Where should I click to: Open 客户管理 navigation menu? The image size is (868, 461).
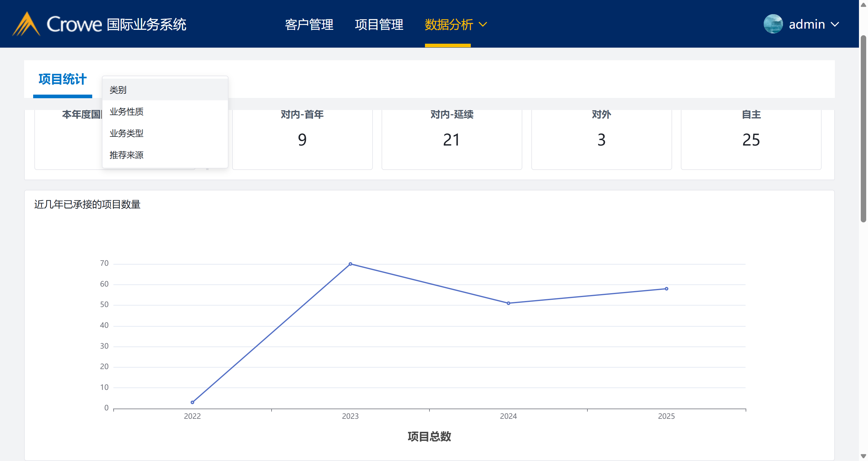pyautogui.click(x=309, y=25)
